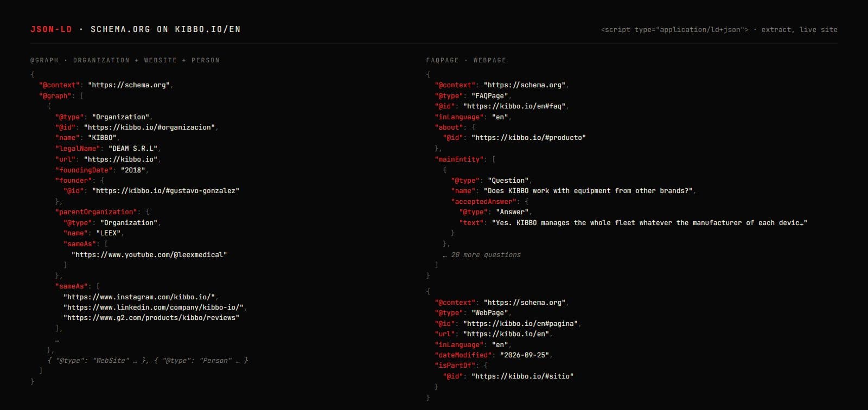Click the "parentOrganization" key
868x410 pixels.
click(x=96, y=212)
